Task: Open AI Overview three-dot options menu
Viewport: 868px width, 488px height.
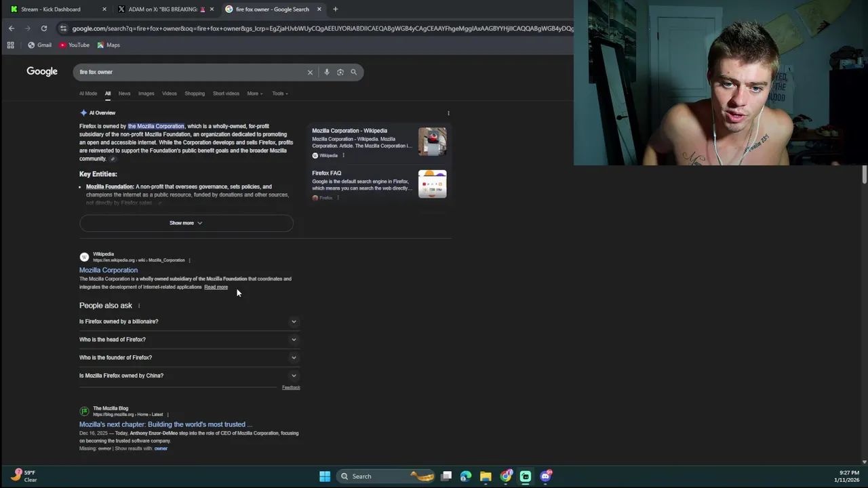Action: pos(448,113)
